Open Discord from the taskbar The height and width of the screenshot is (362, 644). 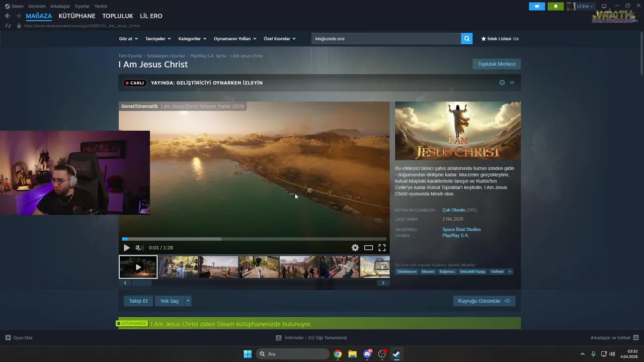[x=367, y=354]
